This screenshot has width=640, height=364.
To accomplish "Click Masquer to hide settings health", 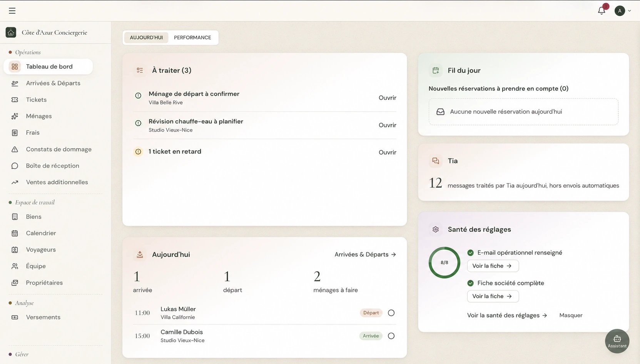I will click(571, 316).
